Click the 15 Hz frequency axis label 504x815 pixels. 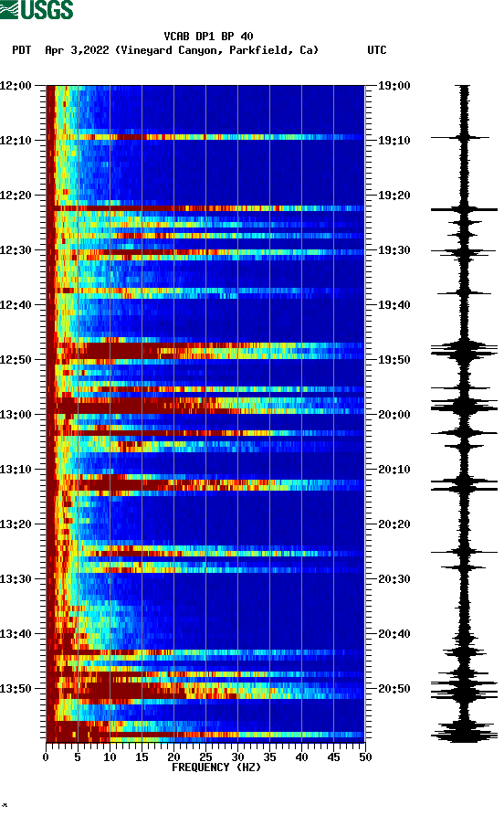click(142, 757)
